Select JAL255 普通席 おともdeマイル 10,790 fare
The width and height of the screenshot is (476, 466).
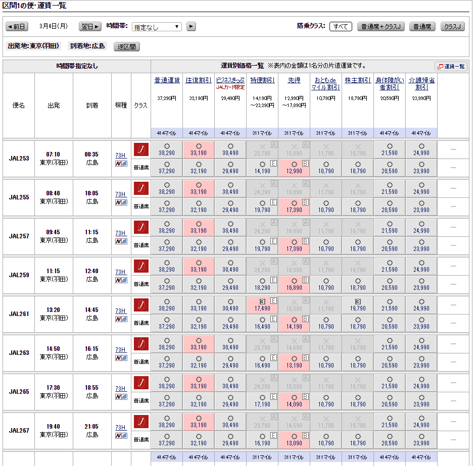326,206
